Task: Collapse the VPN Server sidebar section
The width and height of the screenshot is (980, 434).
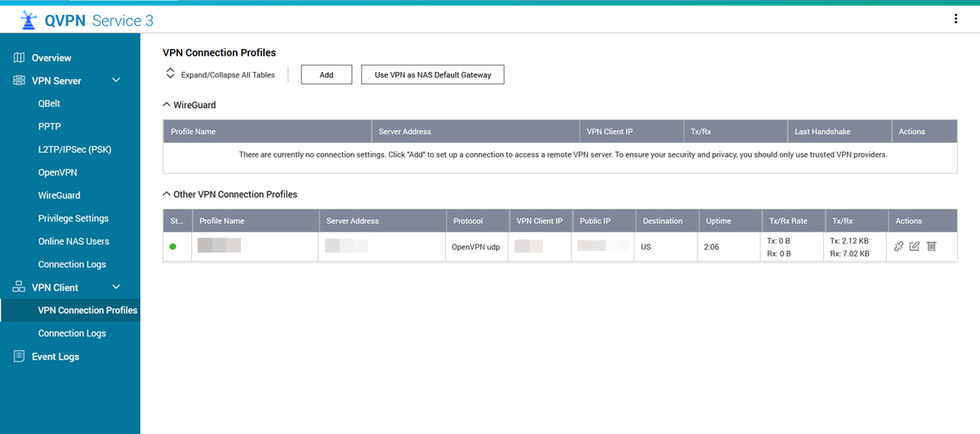Action: tap(116, 81)
